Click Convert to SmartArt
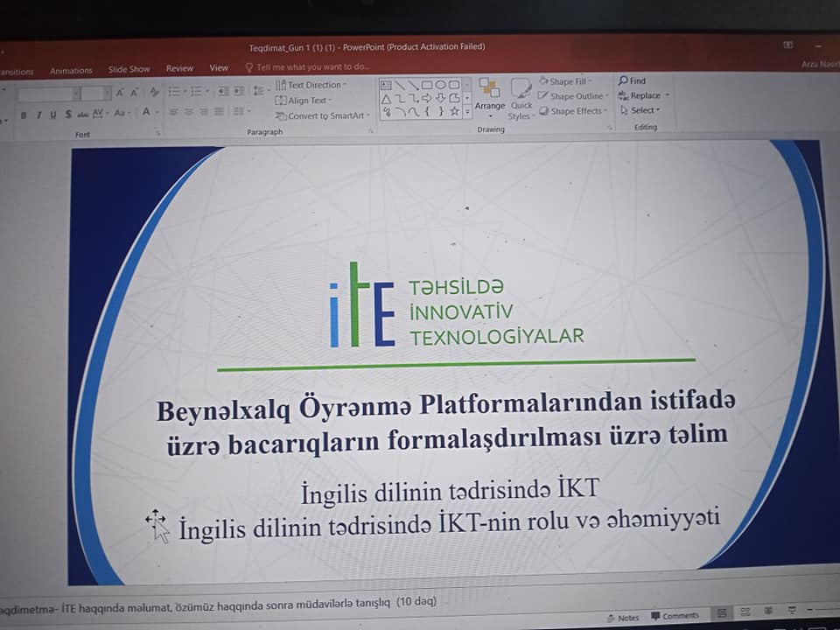Screen dimensions: 840x630 [323, 115]
